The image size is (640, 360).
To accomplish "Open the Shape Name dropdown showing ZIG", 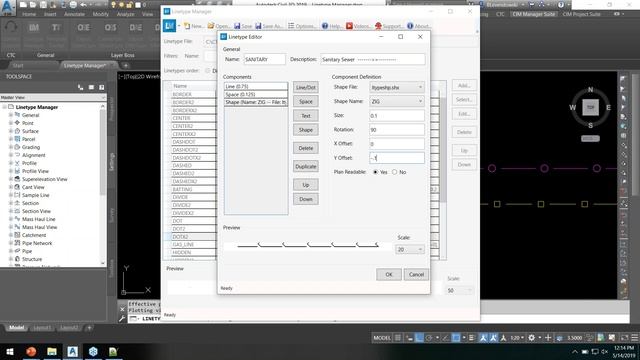I will pos(397,101).
